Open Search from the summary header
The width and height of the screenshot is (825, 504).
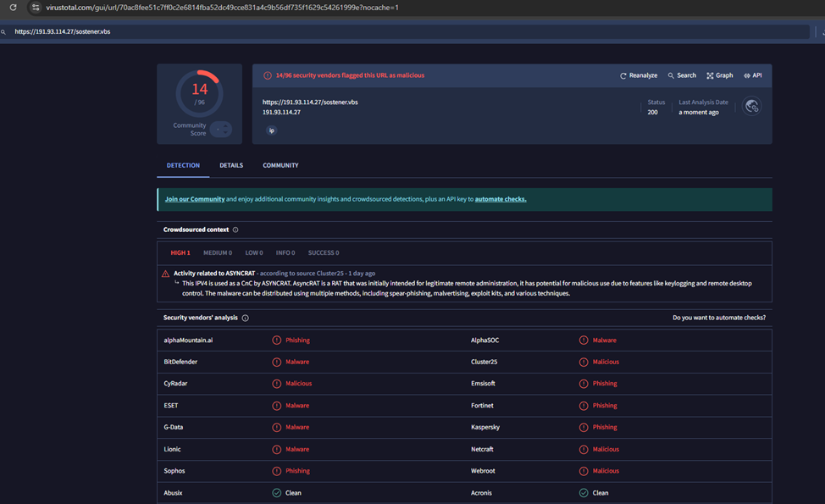click(x=682, y=75)
